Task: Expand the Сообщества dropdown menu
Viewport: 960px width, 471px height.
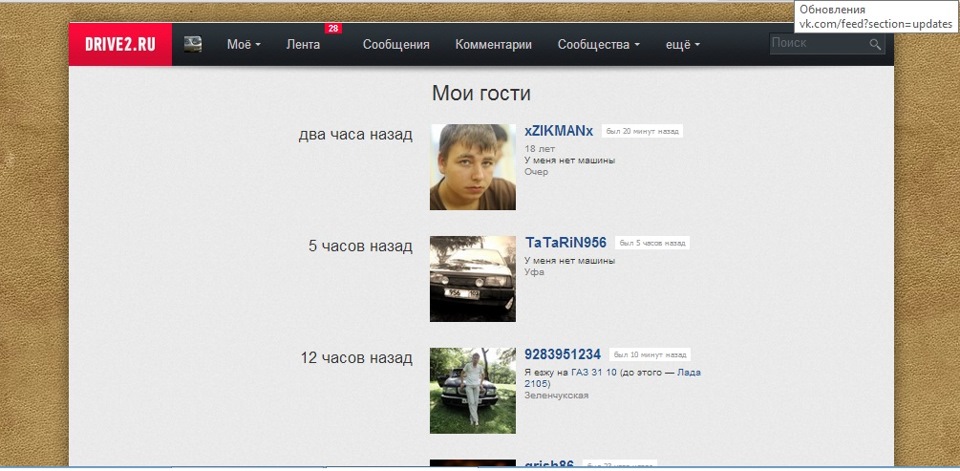Action: tap(599, 45)
